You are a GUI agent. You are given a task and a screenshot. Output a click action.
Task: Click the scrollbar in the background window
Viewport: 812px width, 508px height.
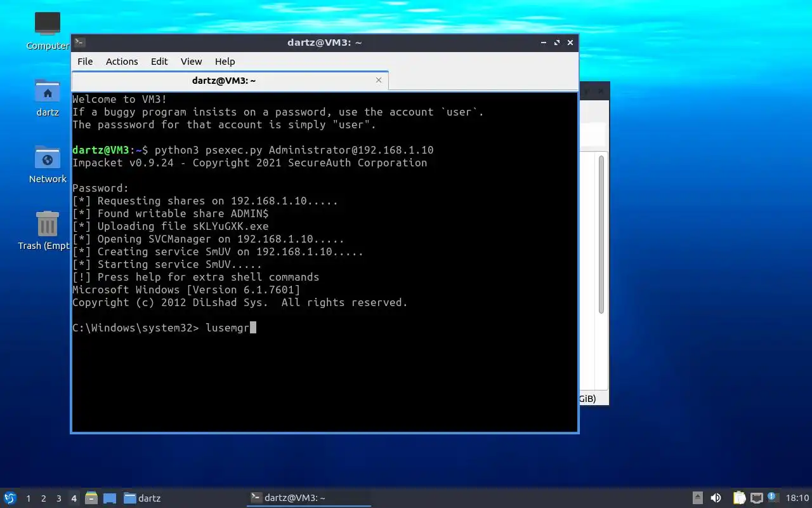[601, 234]
